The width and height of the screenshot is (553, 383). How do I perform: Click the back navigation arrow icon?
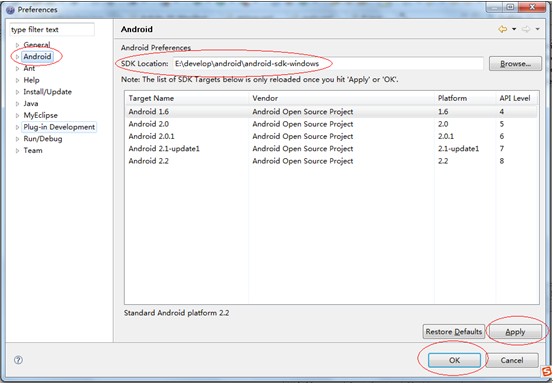point(503,29)
